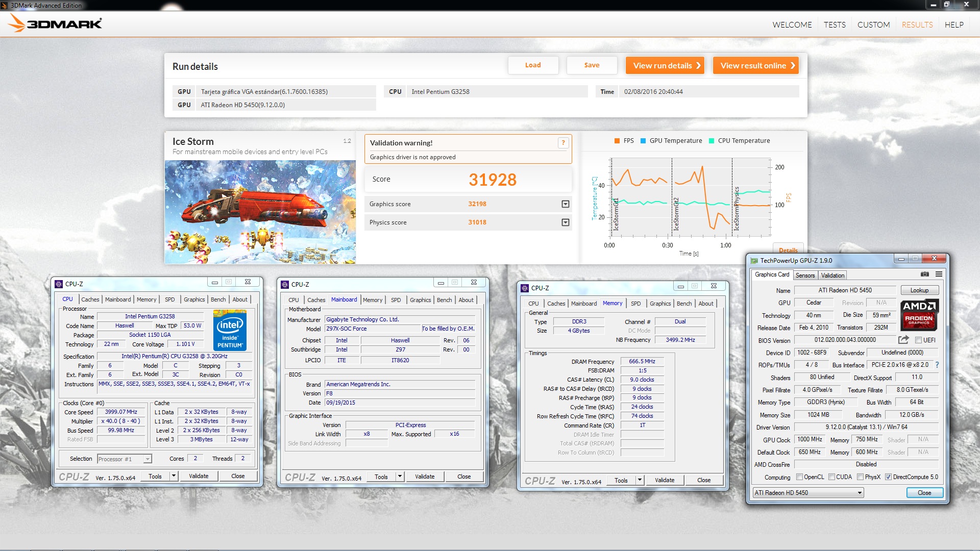Screen dimensions: 980x551
Task: Expand the Physics score details
Action: pyautogui.click(x=565, y=222)
